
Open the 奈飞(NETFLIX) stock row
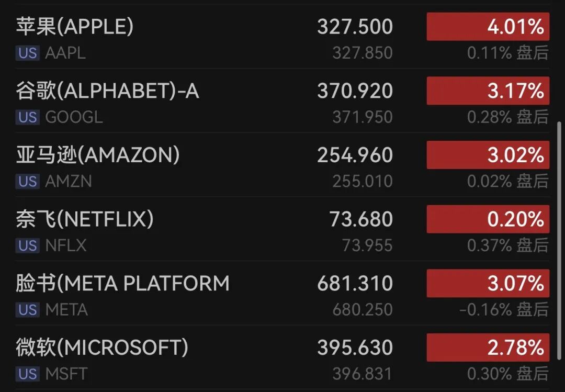click(x=282, y=229)
